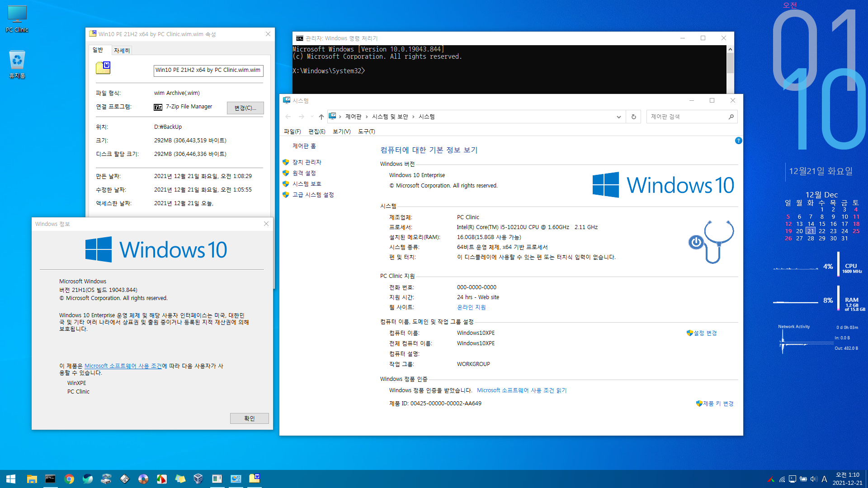Switch to the wim properties taskbar item
This screenshot has width=868, height=488.
click(255, 479)
